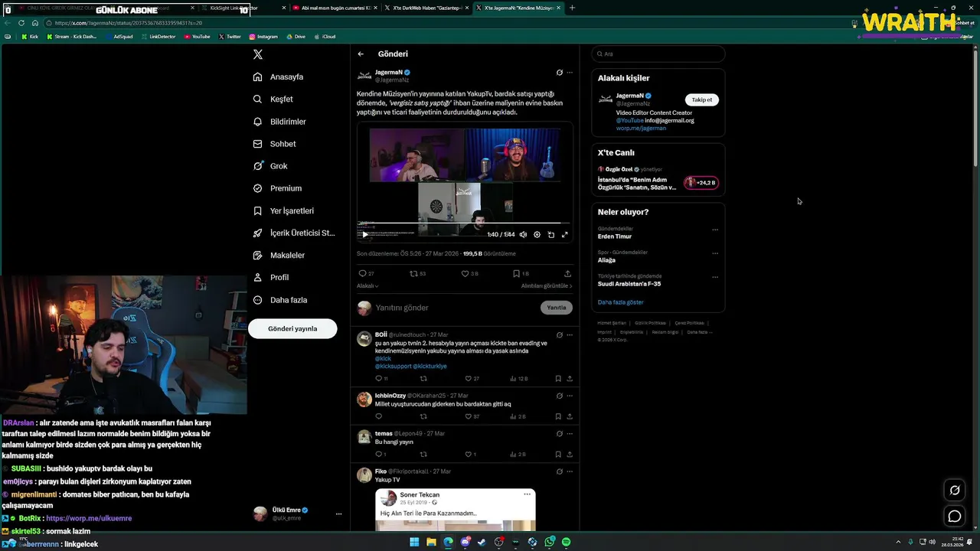This screenshot has height=551, width=980.
Task: Play the post's video
Action: [x=364, y=234]
